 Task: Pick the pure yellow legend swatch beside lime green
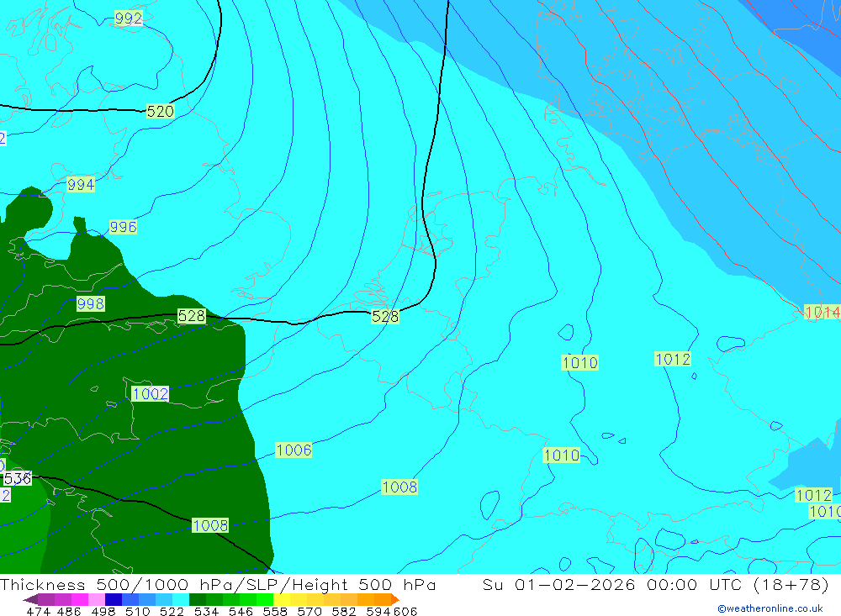[282, 599]
